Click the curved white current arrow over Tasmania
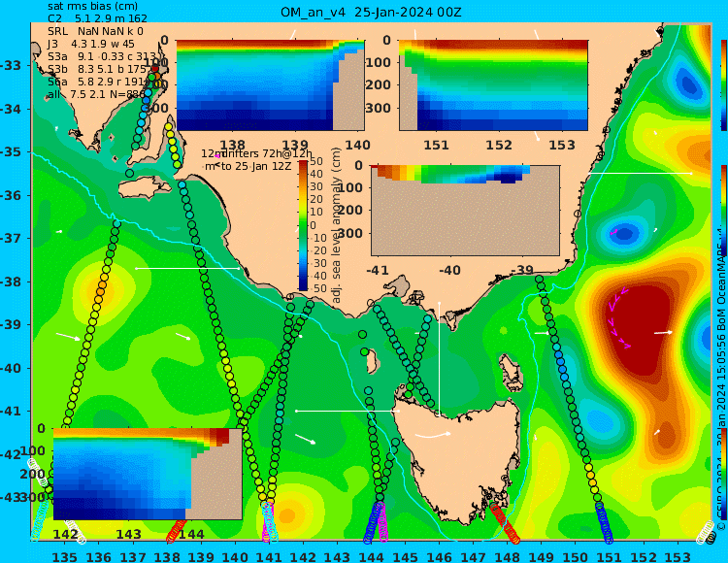This screenshot has height=563, width=728. pyautogui.click(x=433, y=435)
